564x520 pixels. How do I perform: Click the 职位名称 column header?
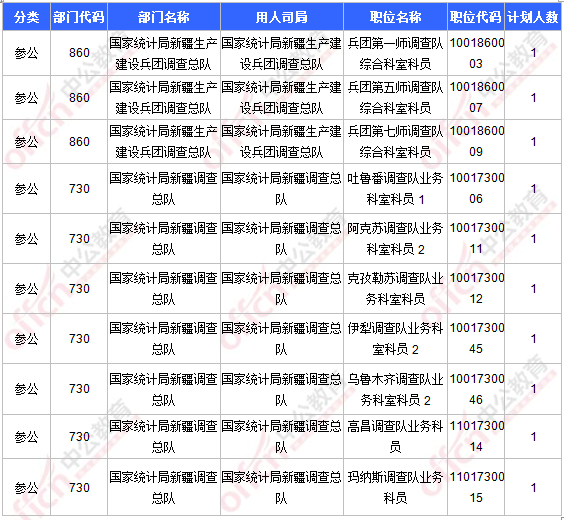pos(395,17)
